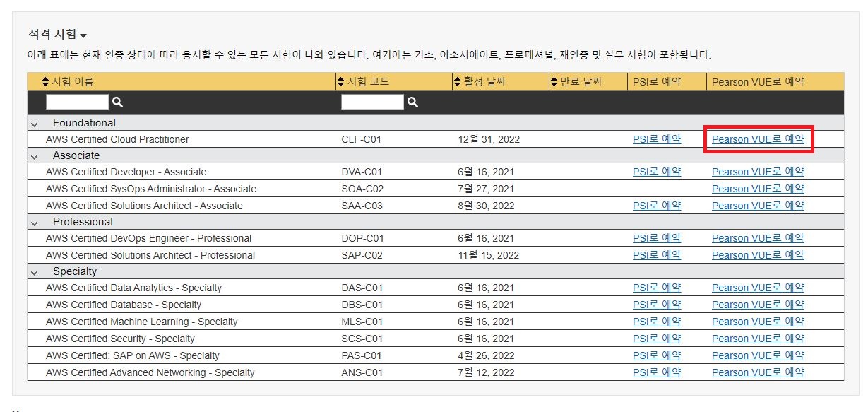The height and width of the screenshot is (412, 868).
Task: Collapse the Foundational group
Action: 34,124
